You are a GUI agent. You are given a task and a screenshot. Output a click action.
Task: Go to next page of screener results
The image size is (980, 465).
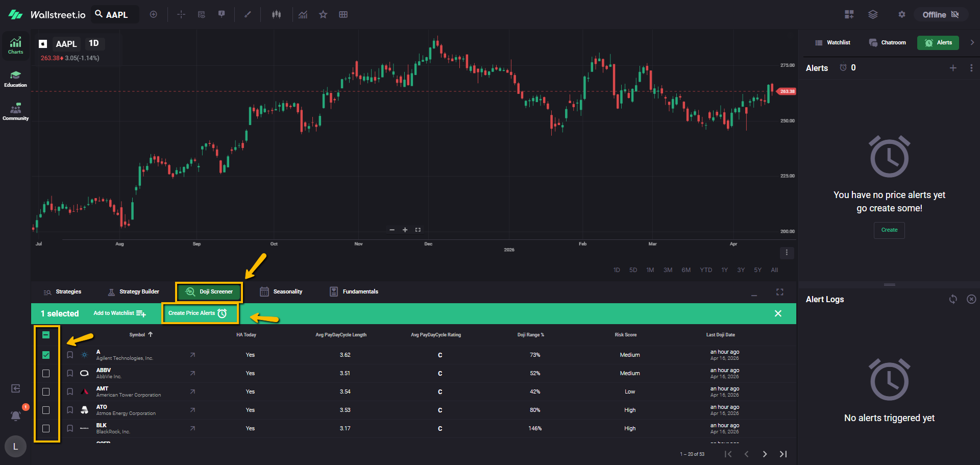765,454
